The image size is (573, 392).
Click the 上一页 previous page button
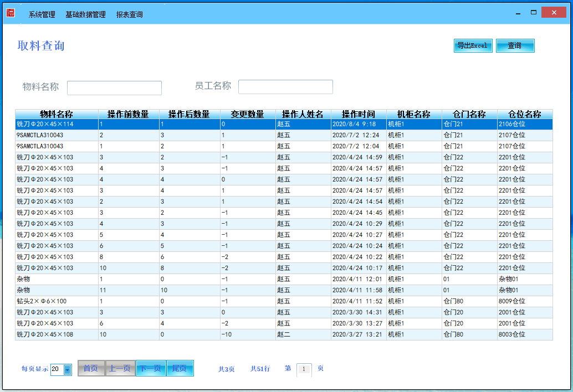(x=120, y=368)
